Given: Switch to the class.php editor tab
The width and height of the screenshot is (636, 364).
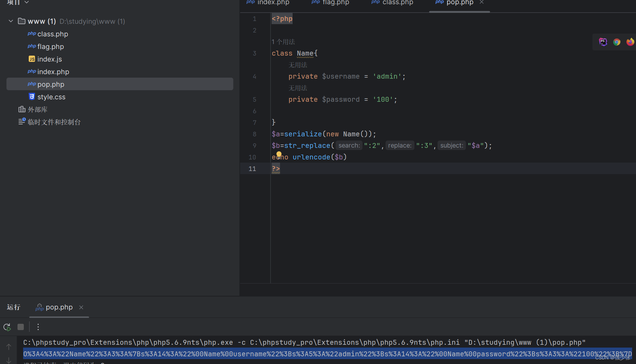Looking at the screenshot, I should pyautogui.click(x=392, y=3).
